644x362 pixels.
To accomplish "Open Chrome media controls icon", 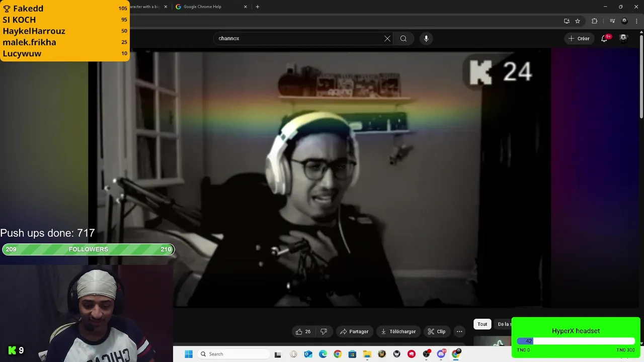I will (x=612, y=21).
